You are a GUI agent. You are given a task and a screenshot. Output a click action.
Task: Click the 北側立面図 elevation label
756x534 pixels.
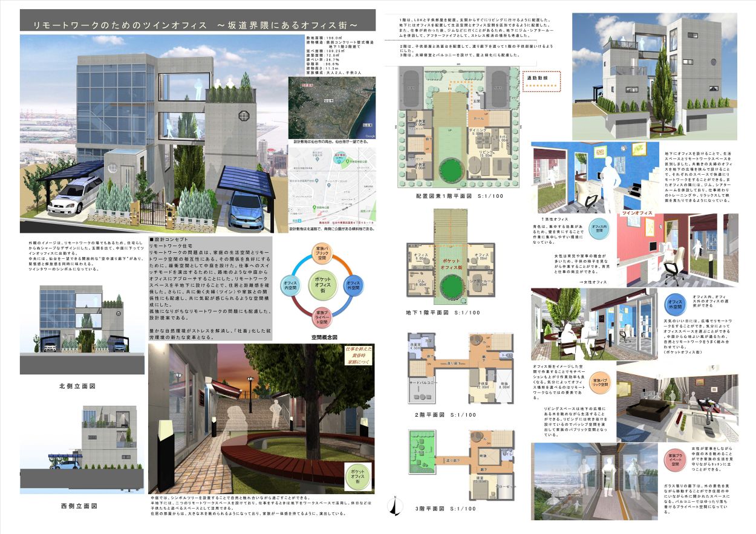pyautogui.click(x=77, y=386)
